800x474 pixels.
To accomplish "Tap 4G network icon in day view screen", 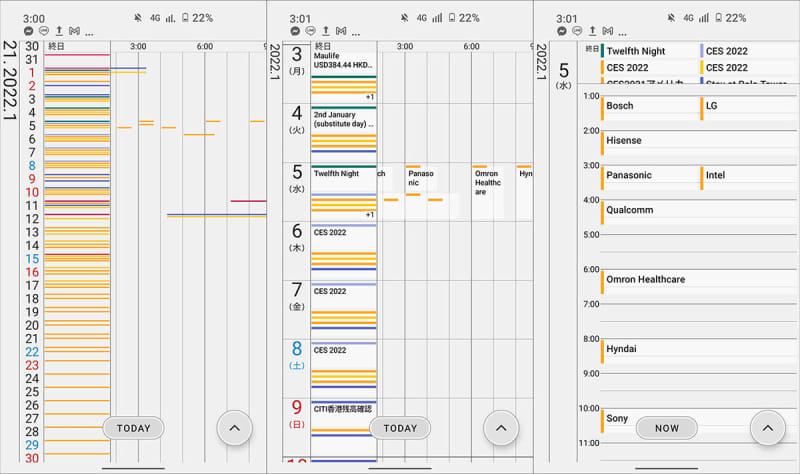I will pyautogui.click(x=689, y=18).
